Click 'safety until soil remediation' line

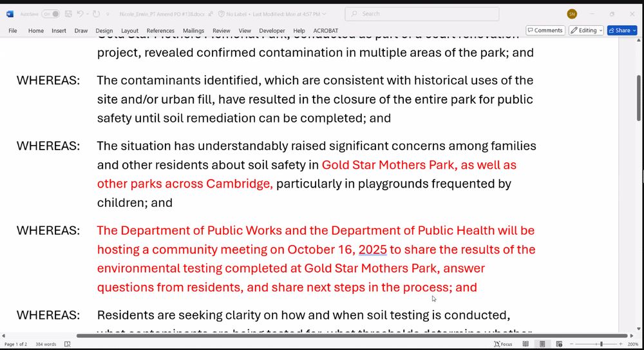244,118
